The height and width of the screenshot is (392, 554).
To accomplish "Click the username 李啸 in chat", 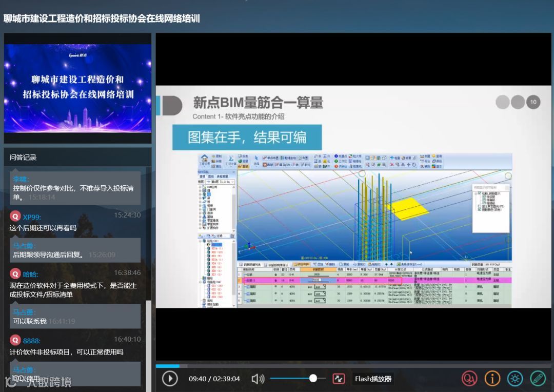I will [20, 179].
